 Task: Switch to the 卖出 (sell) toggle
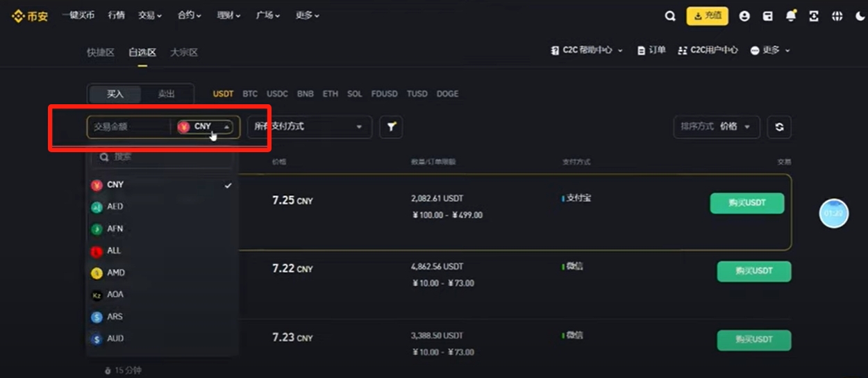[x=166, y=94]
